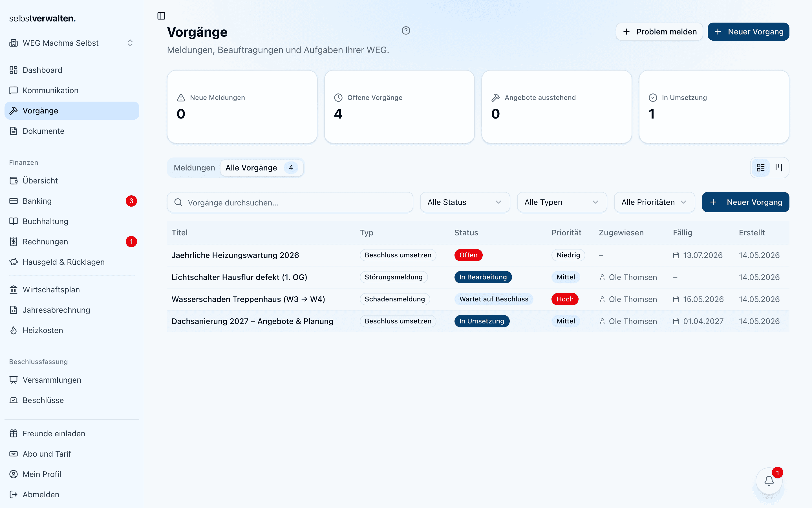Click Neuer Vorgang beside the filters

coord(745,202)
